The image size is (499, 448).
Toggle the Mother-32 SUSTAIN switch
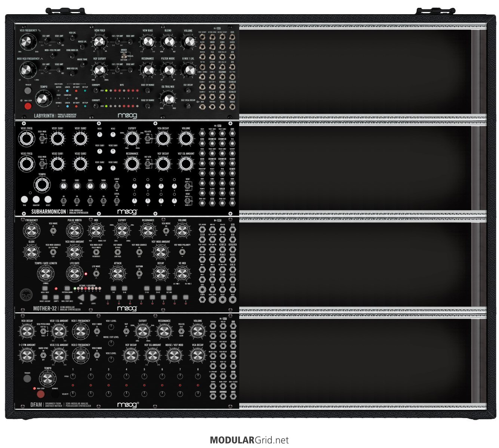(x=139, y=274)
